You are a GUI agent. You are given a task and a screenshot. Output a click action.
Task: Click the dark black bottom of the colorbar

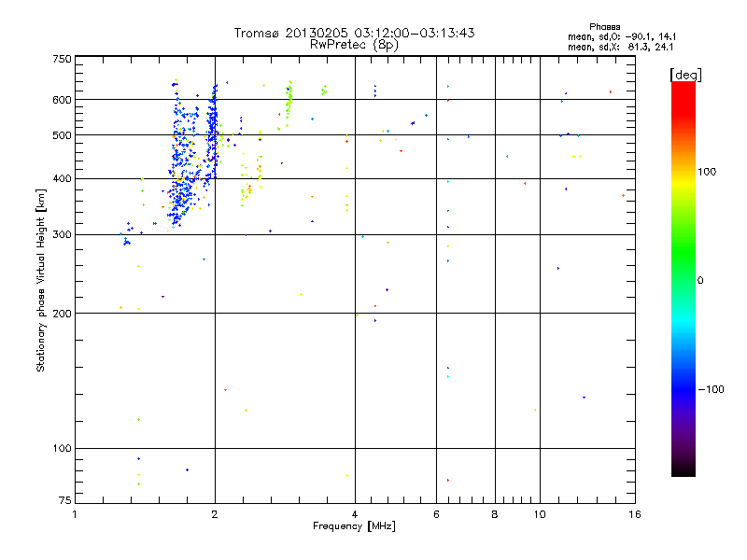pyautogui.click(x=684, y=467)
